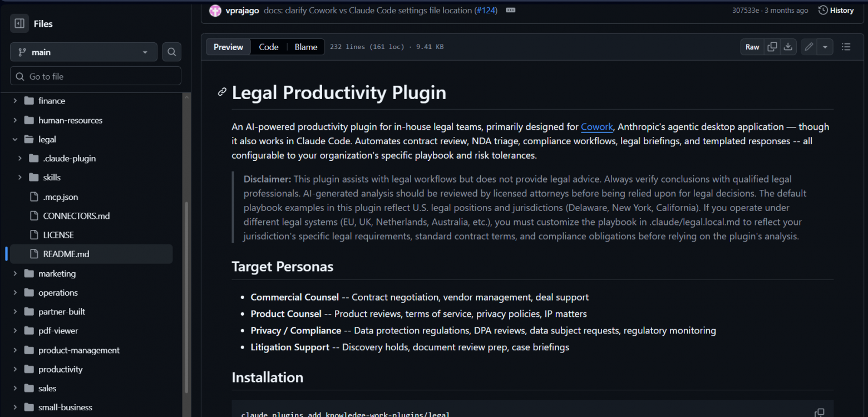The width and height of the screenshot is (868, 417).
Task: Switch to the Blame tab
Action: click(x=305, y=47)
